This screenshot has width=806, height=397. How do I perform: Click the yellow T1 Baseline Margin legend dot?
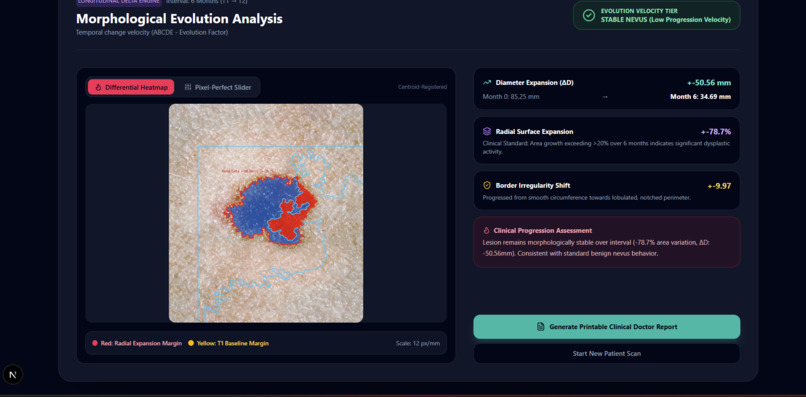[191, 343]
